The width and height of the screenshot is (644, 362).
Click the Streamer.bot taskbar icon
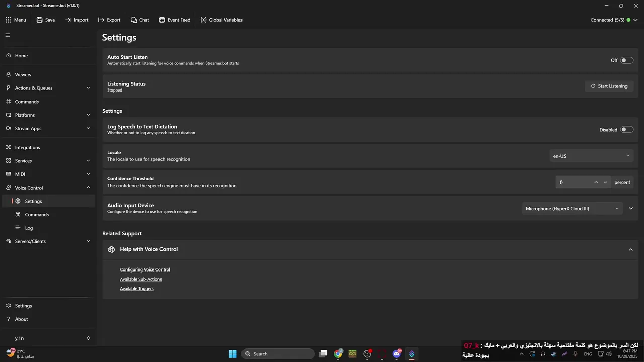(412, 354)
